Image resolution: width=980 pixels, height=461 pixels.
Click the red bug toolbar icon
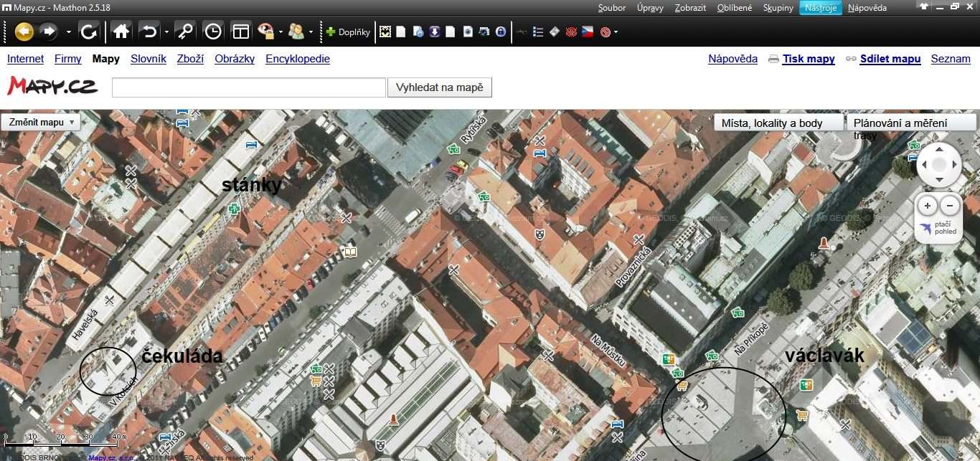[x=571, y=32]
